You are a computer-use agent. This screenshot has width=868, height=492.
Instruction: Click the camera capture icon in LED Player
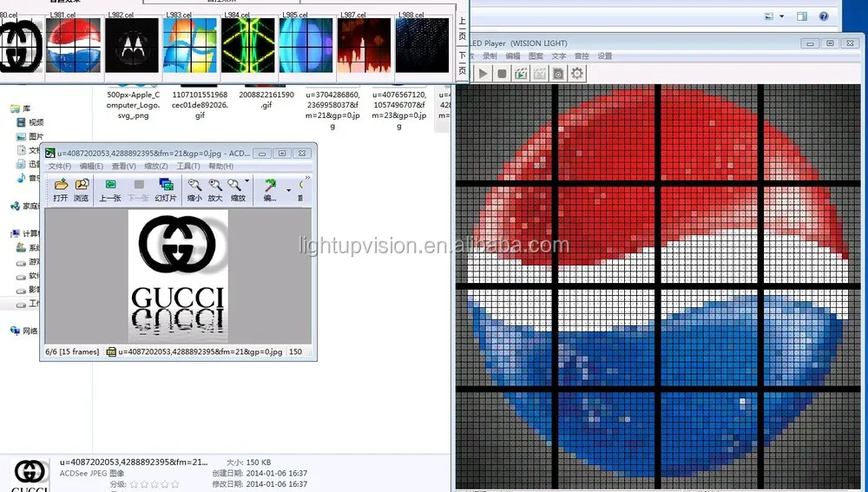558,73
